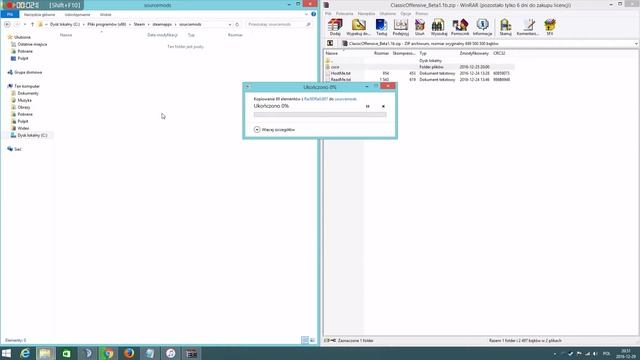
Task: Click the WinRAR SFX icon
Action: point(550,27)
